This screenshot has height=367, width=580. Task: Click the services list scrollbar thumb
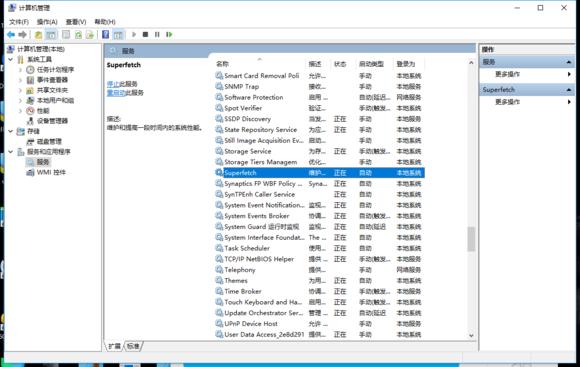pyautogui.click(x=471, y=239)
